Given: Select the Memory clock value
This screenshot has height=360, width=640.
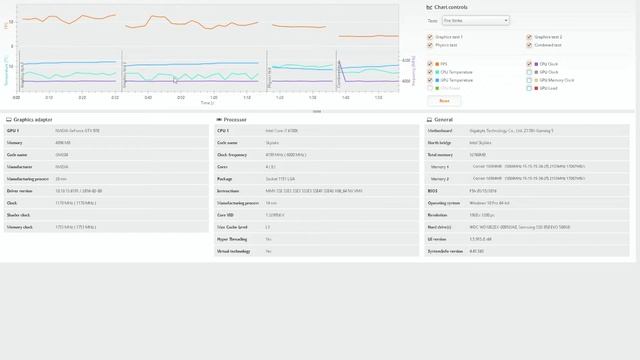Looking at the screenshot, I should (x=76, y=227).
